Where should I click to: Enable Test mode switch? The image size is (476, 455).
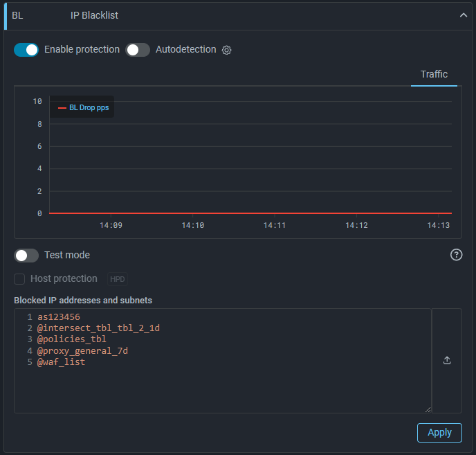(x=26, y=256)
